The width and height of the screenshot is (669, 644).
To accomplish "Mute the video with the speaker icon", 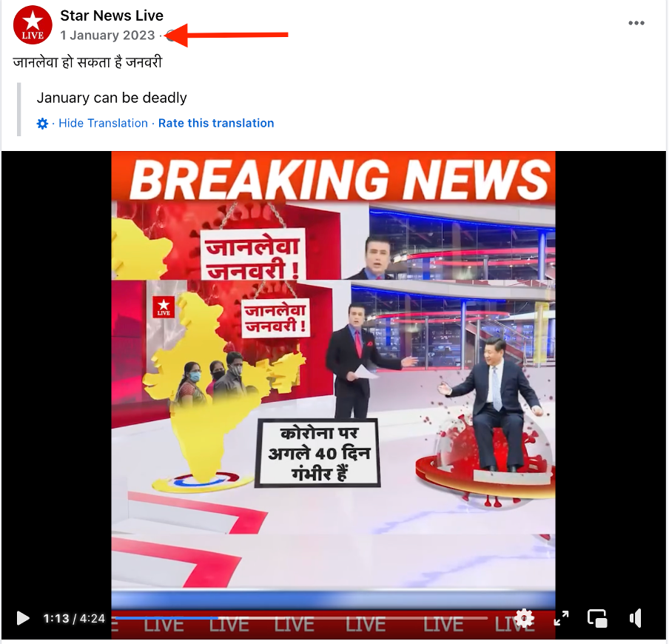I will point(635,618).
